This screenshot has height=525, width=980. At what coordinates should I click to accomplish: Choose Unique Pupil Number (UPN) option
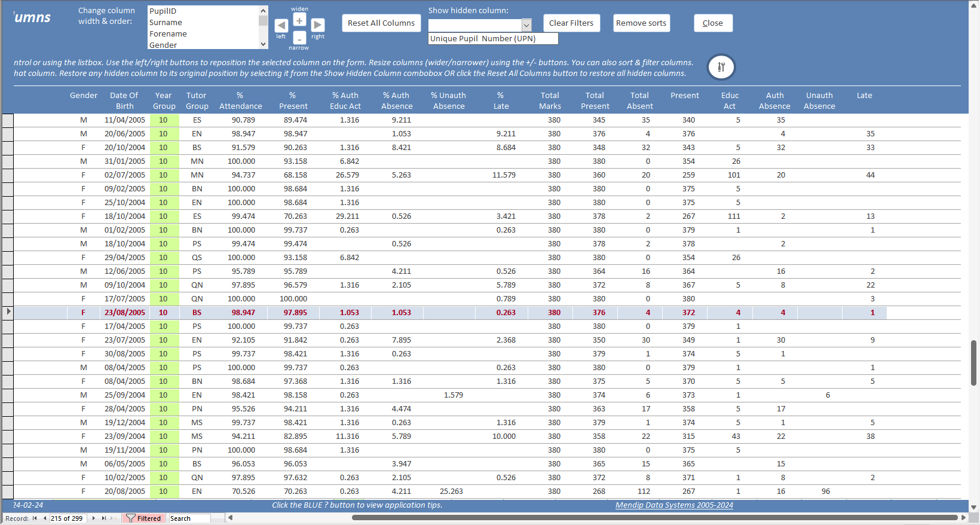(x=493, y=39)
